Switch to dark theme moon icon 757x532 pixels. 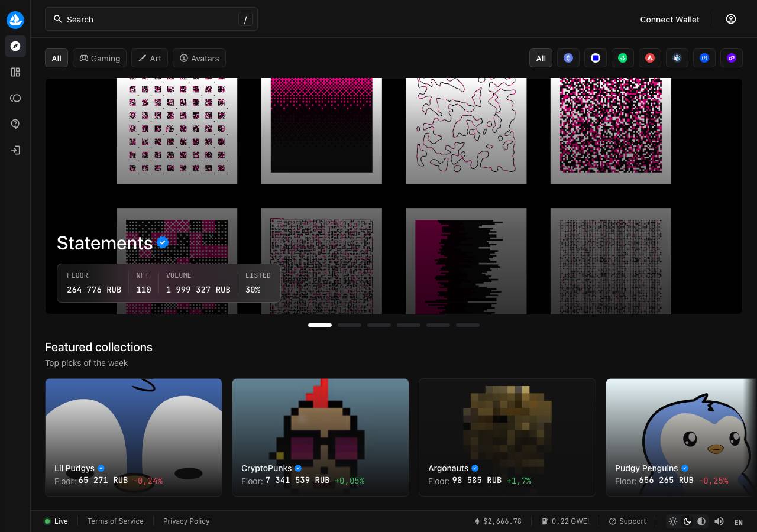click(x=687, y=521)
